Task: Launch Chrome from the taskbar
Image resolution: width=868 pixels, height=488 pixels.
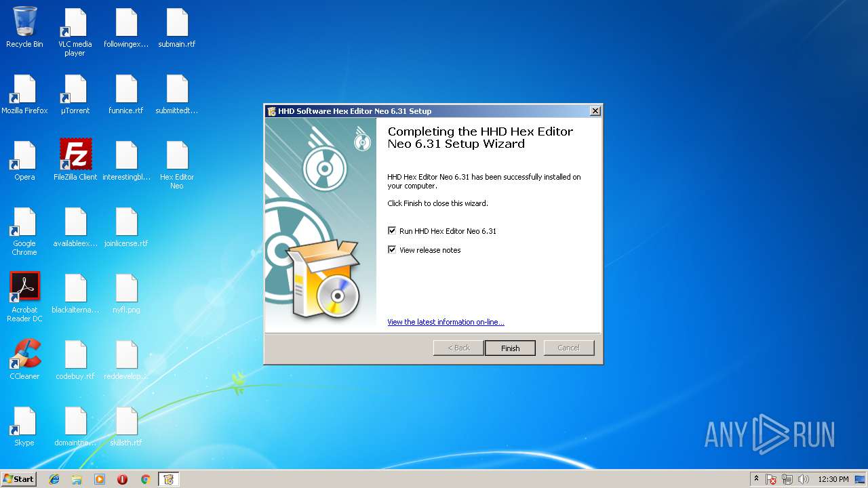Action: (145, 479)
